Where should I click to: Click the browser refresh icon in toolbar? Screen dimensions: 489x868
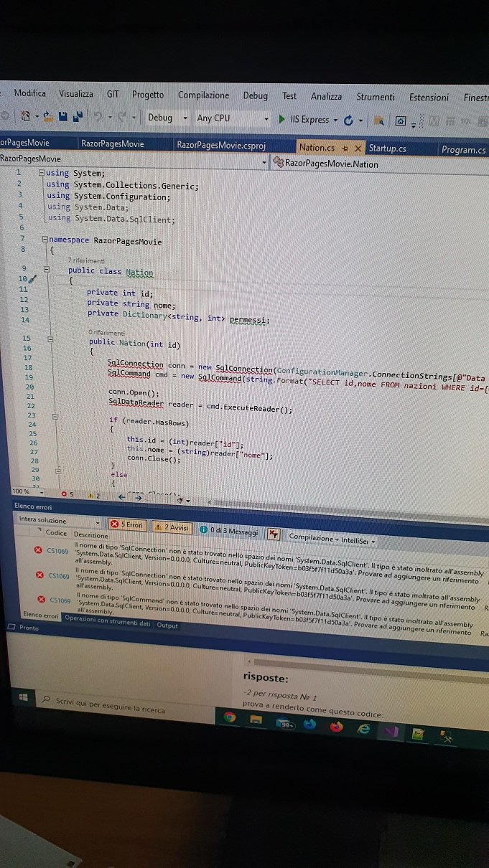pyautogui.click(x=348, y=121)
